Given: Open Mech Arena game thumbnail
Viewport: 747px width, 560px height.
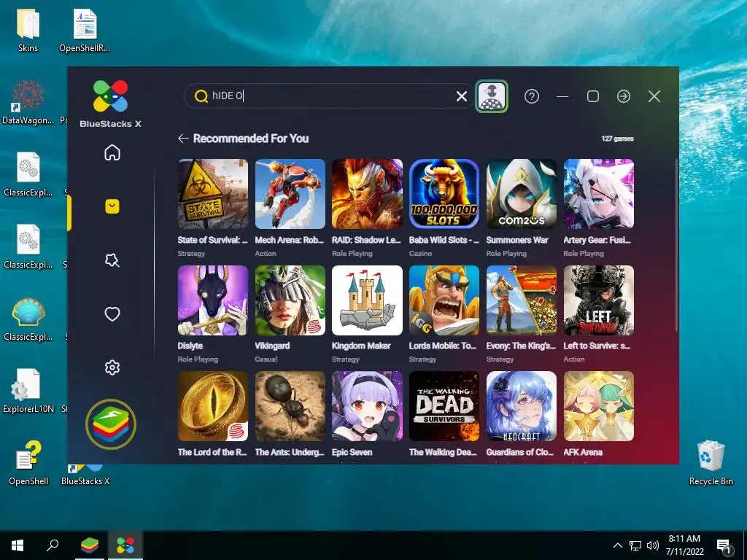Looking at the screenshot, I should (x=290, y=194).
